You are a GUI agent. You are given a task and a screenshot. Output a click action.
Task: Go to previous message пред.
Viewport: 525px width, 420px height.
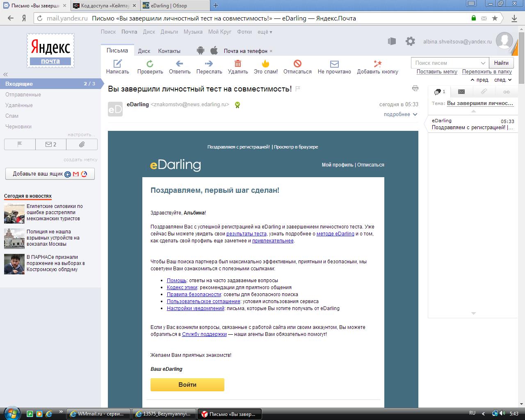pos(480,80)
